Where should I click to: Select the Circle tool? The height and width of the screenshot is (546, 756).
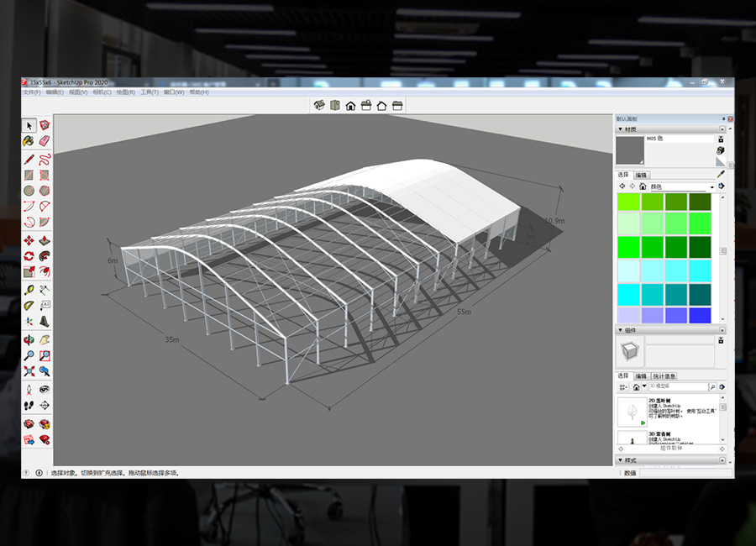click(x=29, y=191)
